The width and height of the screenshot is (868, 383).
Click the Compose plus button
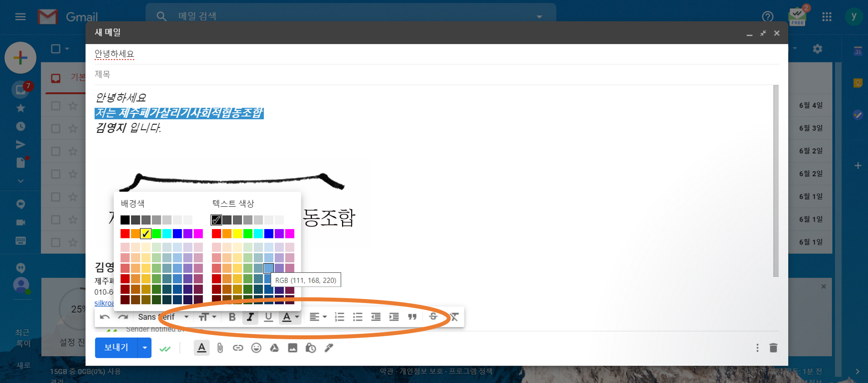pyautogui.click(x=20, y=58)
